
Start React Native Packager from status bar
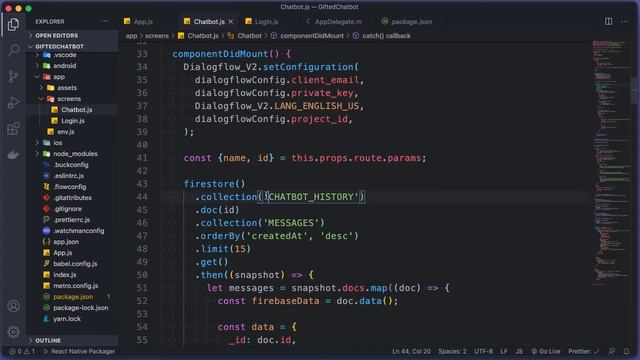click(x=79, y=351)
